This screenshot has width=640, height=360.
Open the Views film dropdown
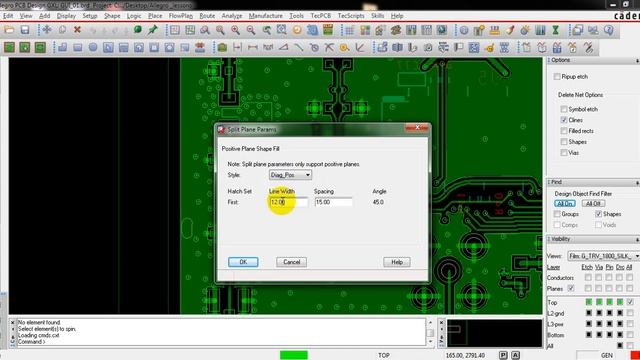click(604, 256)
